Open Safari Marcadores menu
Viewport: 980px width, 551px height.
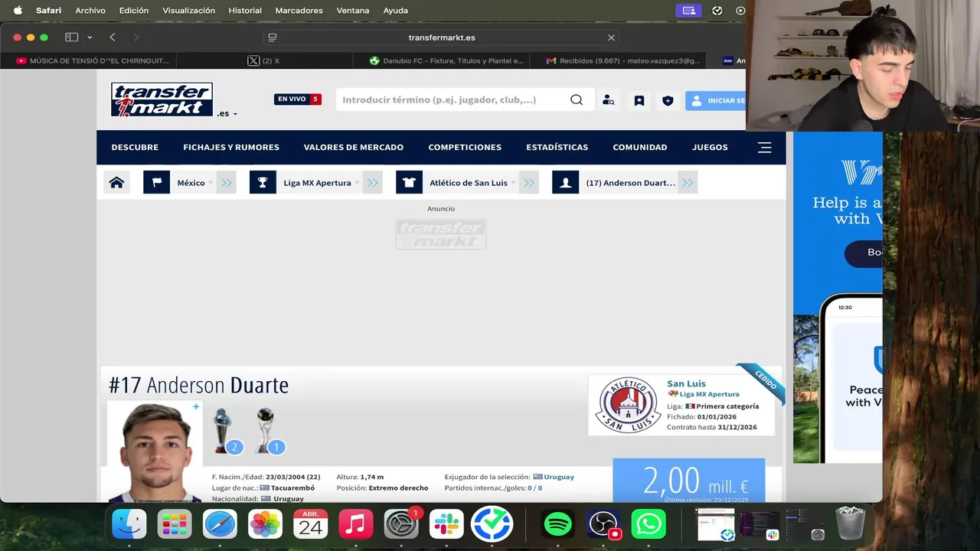point(299,11)
